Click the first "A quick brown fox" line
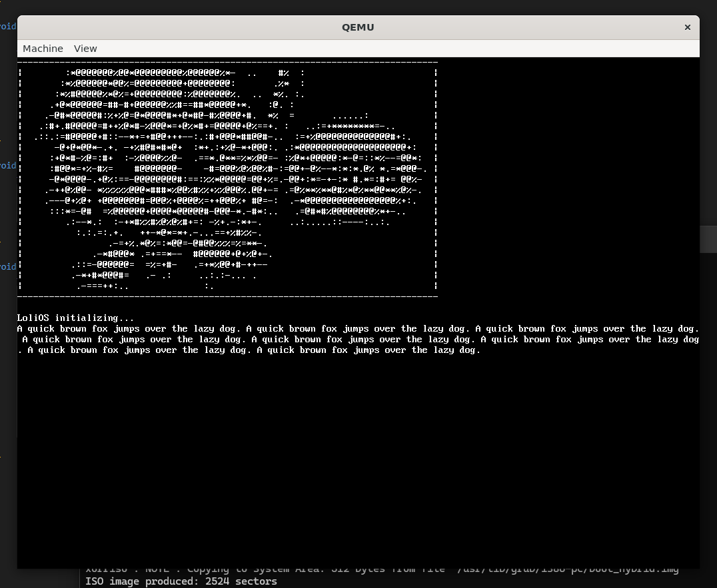This screenshot has width=717, height=588. tap(357, 328)
